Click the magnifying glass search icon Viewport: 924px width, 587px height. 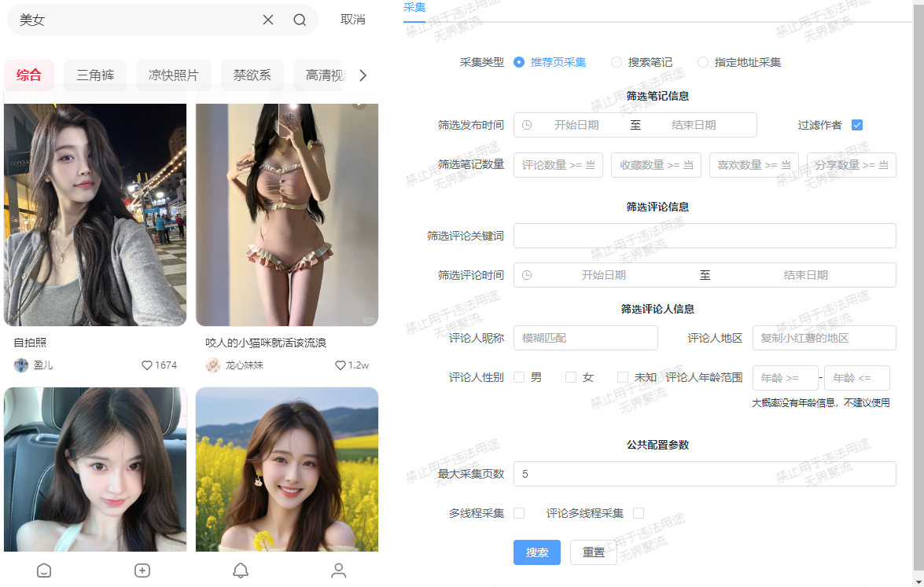click(x=300, y=20)
